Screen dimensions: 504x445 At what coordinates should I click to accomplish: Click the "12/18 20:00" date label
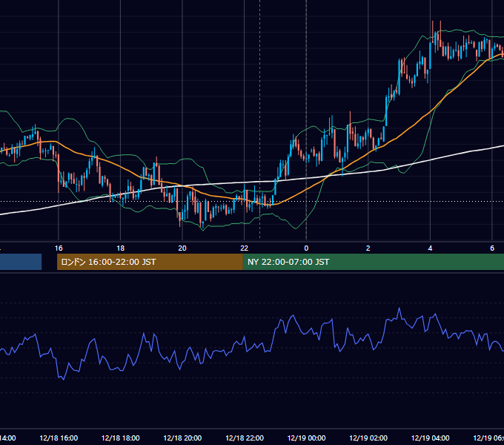[182, 438]
